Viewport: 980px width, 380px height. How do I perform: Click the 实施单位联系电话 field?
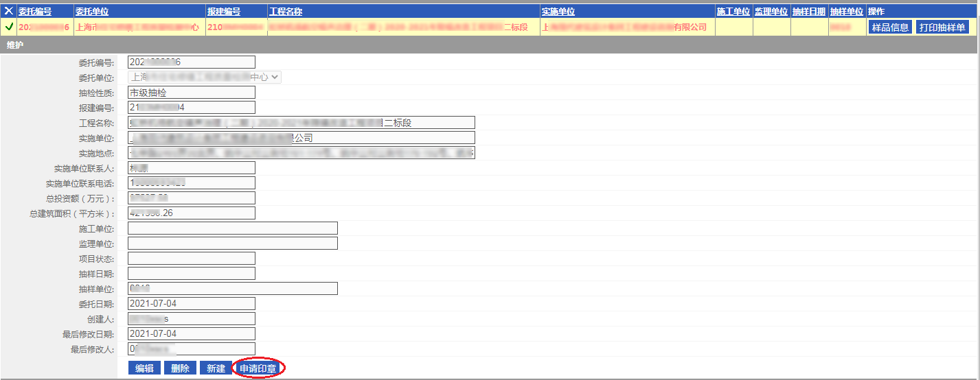coord(192,183)
